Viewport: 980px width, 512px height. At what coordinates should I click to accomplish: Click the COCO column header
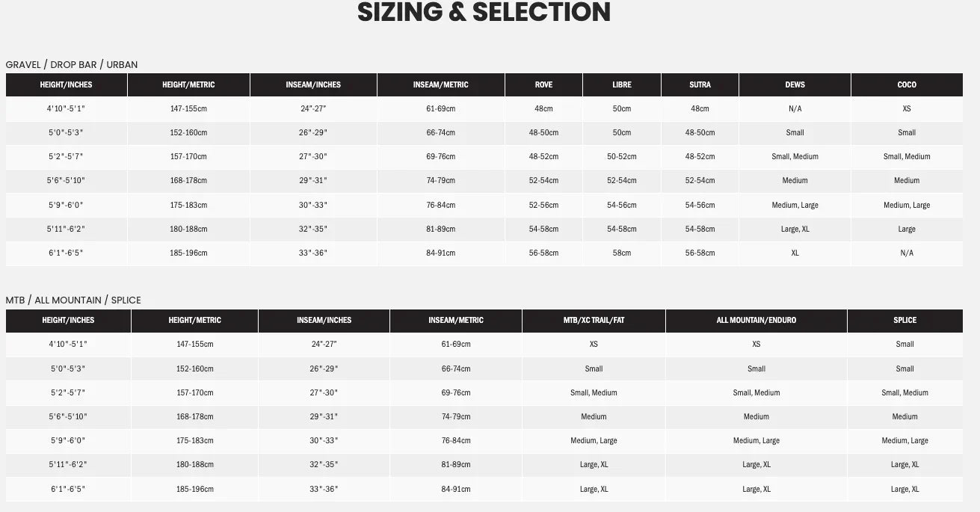[906, 85]
